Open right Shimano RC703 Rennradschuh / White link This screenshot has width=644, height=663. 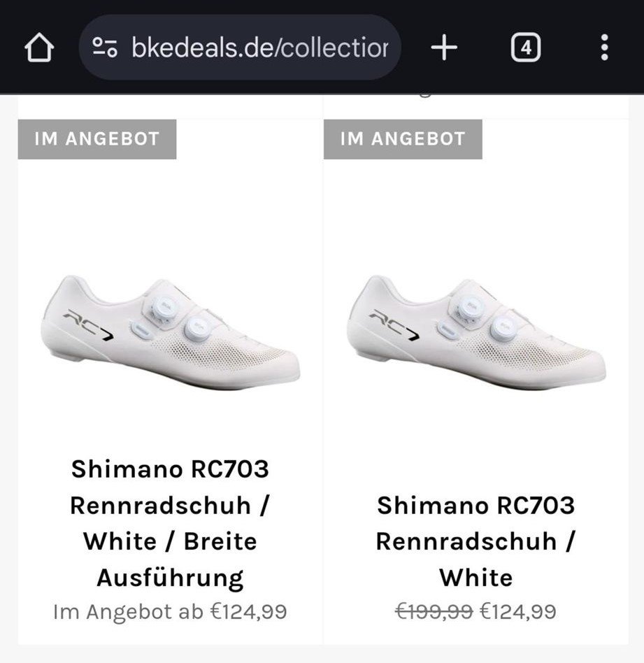[x=475, y=541]
